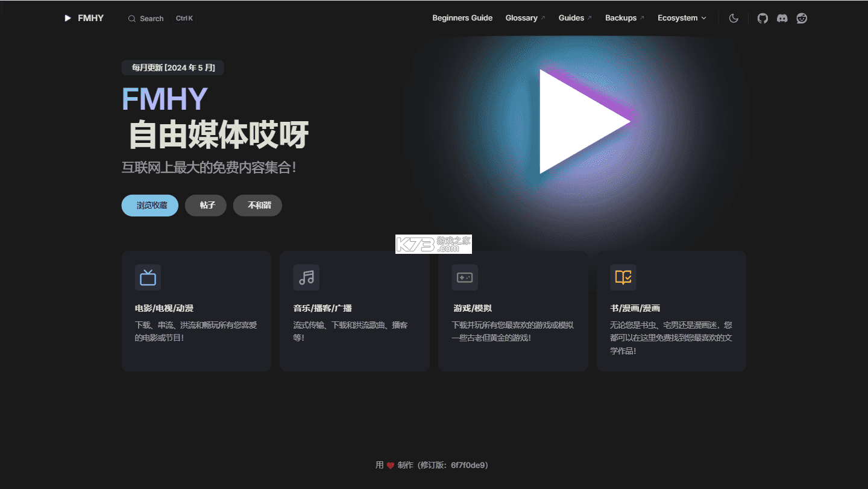
Task: Open the Beginners Guide page
Action: click(462, 18)
